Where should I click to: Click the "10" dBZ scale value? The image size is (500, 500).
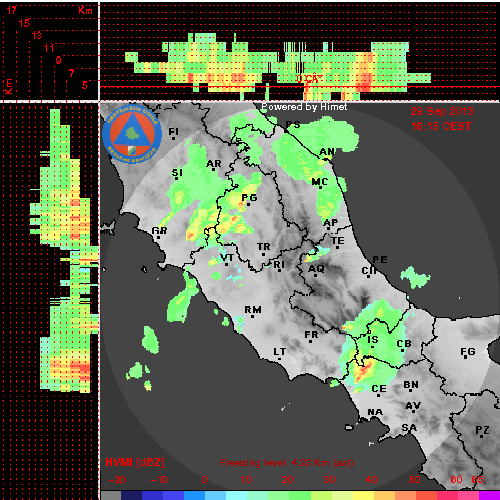(x=246, y=480)
